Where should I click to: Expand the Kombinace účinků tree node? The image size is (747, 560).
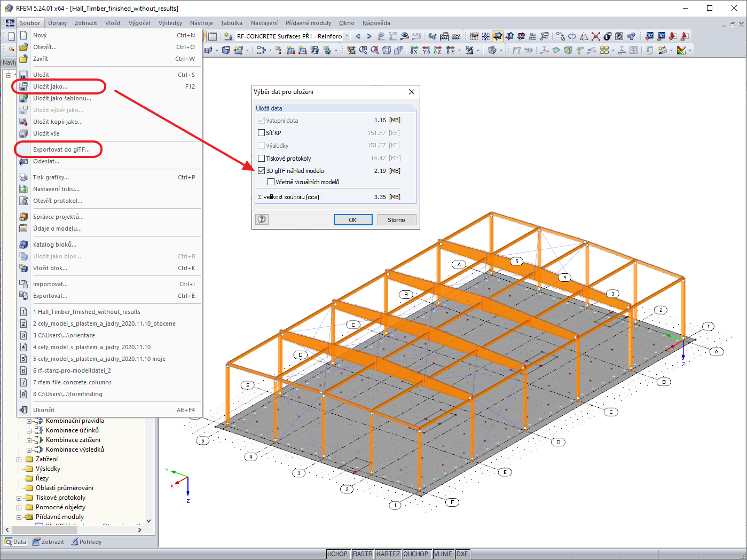point(29,430)
